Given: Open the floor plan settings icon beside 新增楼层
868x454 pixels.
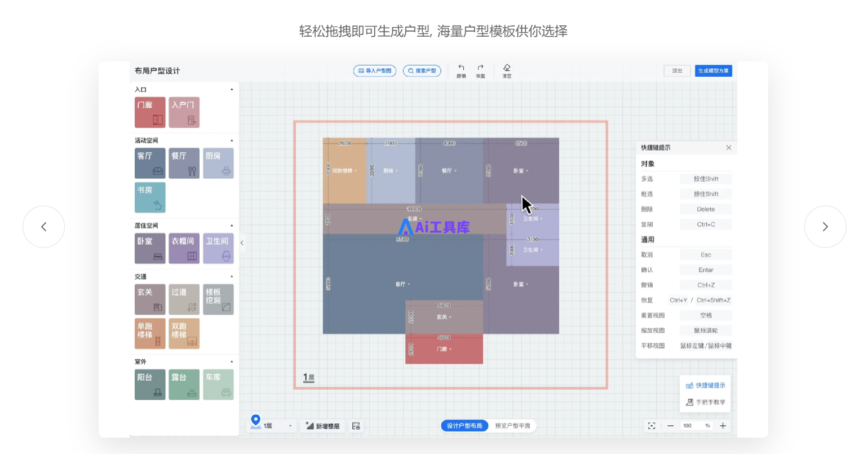Looking at the screenshot, I should click(x=356, y=426).
